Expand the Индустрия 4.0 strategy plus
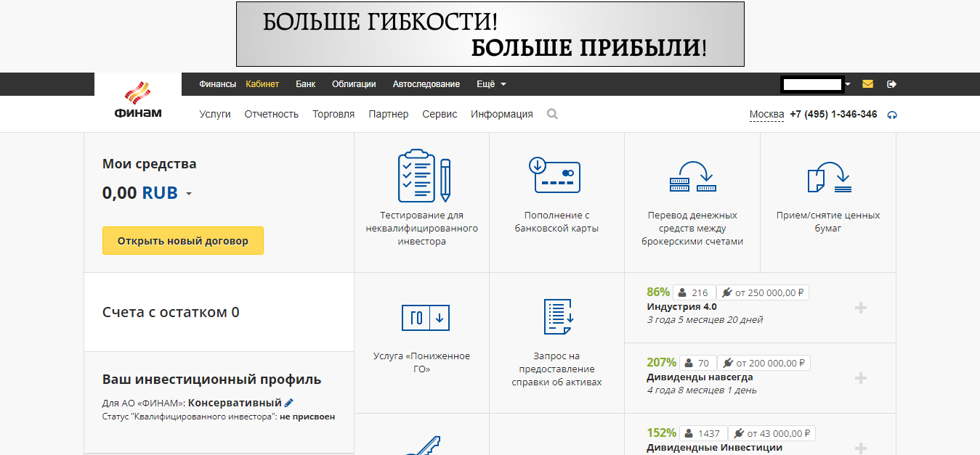This screenshot has width=980, height=455. (861, 308)
